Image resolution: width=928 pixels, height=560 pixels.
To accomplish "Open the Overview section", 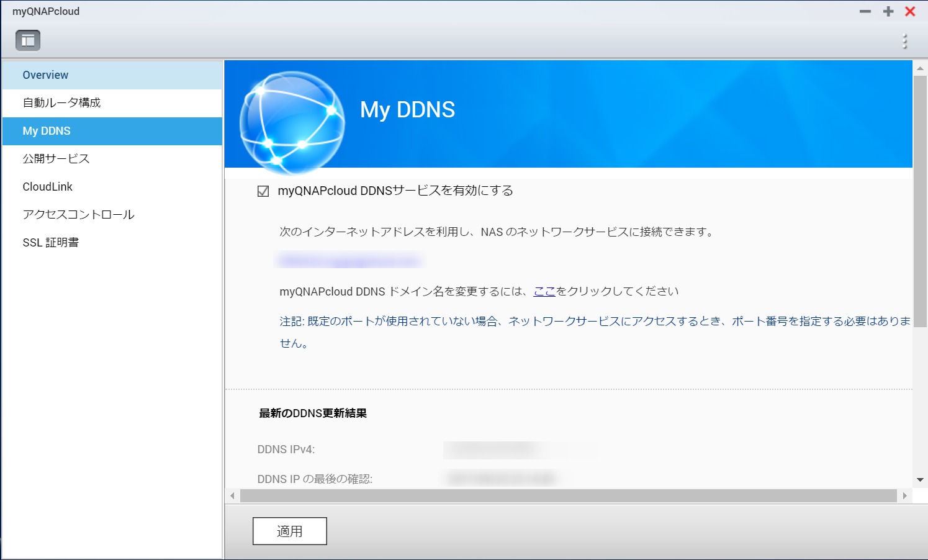I will [112, 75].
